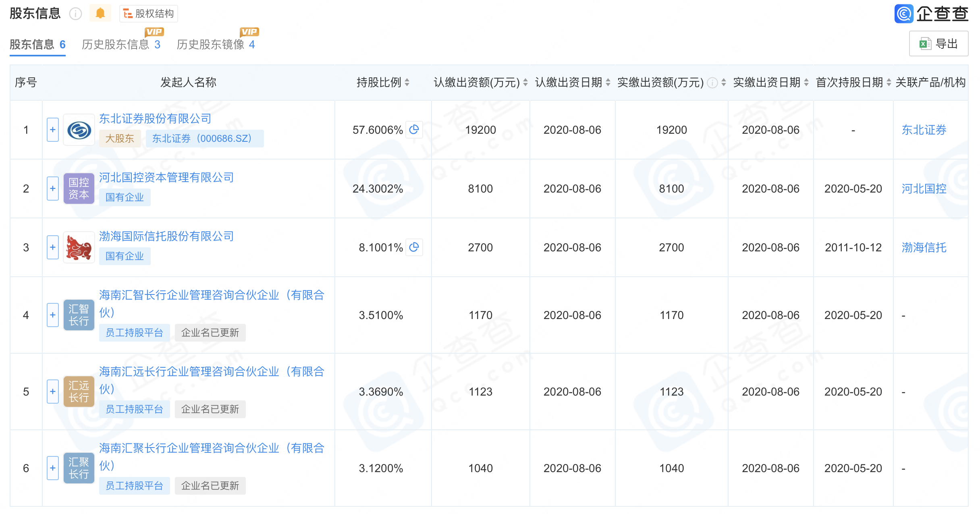Click pie chart icon next to 57.6006%
Screen dimensions: 980x514
tap(414, 129)
